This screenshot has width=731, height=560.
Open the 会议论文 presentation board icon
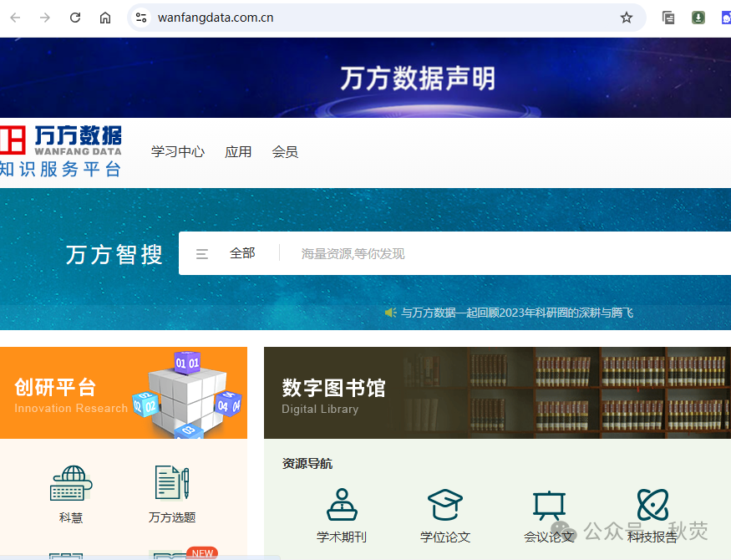pyautogui.click(x=549, y=506)
